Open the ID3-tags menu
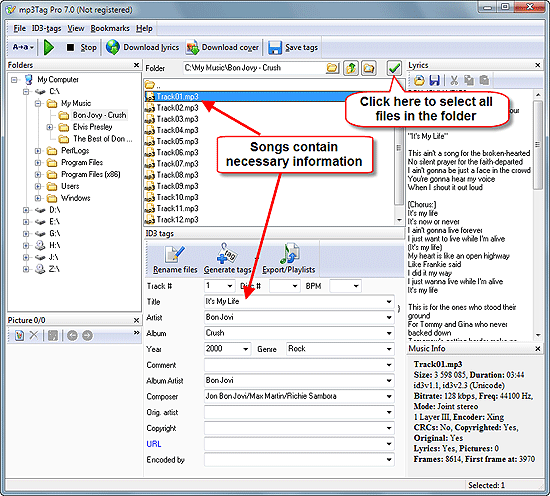The width and height of the screenshot is (550, 496). click(47, 28)
